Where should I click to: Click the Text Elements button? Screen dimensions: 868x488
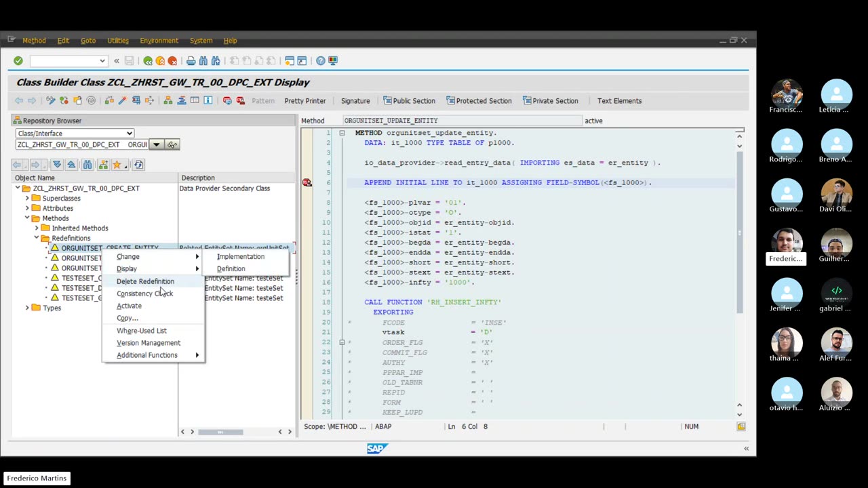[x=619, y=101]
